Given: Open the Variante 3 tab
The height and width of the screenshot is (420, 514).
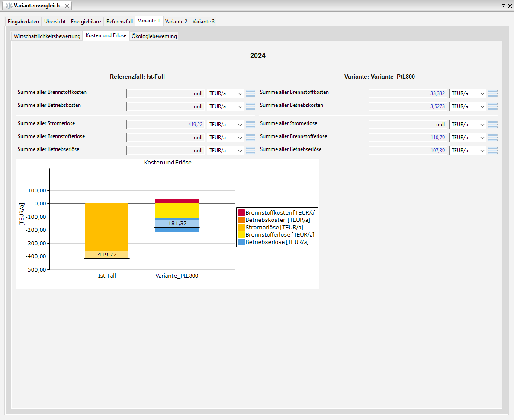Looking at the screenshot, I should pos(204,22).
